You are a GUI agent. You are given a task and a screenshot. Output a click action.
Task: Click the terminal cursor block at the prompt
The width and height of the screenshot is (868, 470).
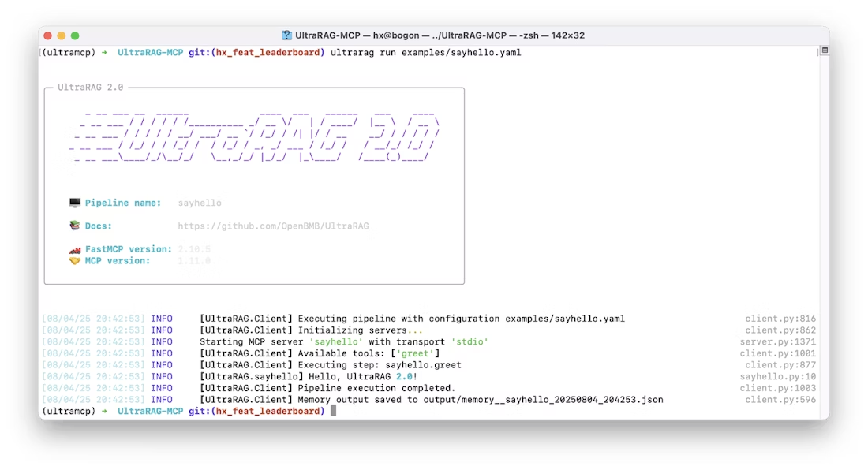[x=334, y=412]
